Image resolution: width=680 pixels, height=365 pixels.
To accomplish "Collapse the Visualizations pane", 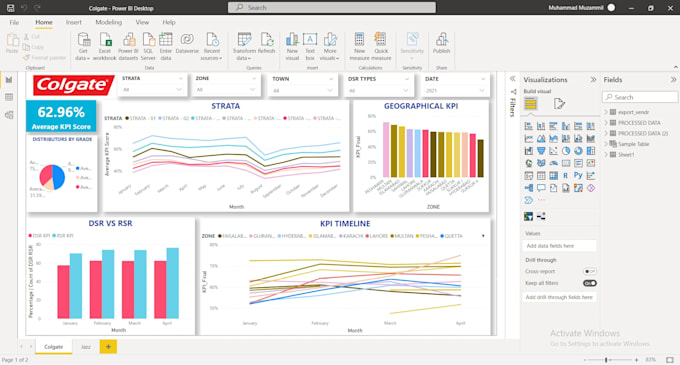I will [x=593, y=80].
